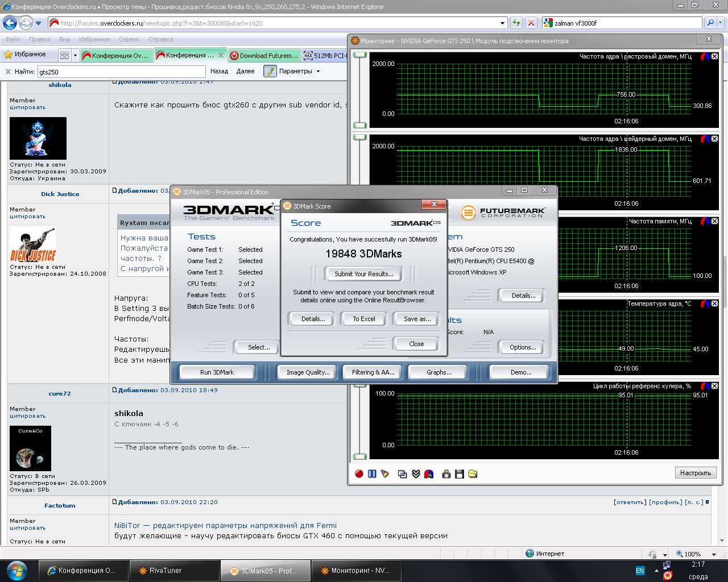Click the camera snapshot icon in monitoring toolbar
The image size is (728, 582).
point(446,473)
